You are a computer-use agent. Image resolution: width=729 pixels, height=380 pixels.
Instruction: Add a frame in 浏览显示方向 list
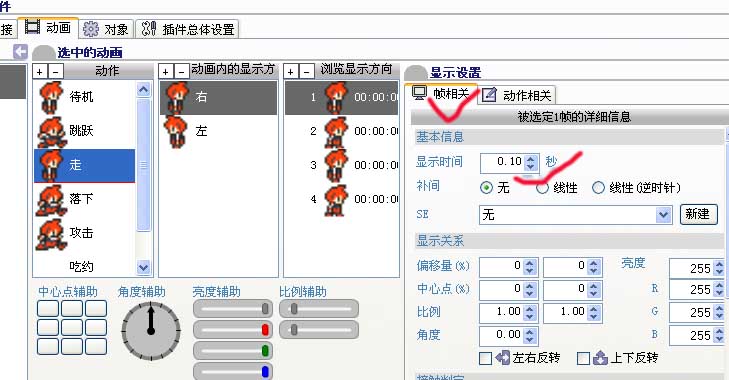click(x=291, y=72)
